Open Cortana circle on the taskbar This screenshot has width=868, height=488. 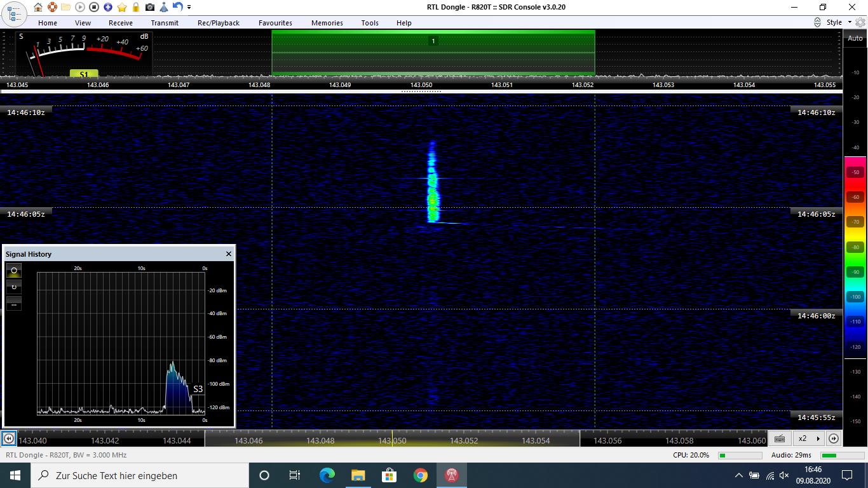264,475
